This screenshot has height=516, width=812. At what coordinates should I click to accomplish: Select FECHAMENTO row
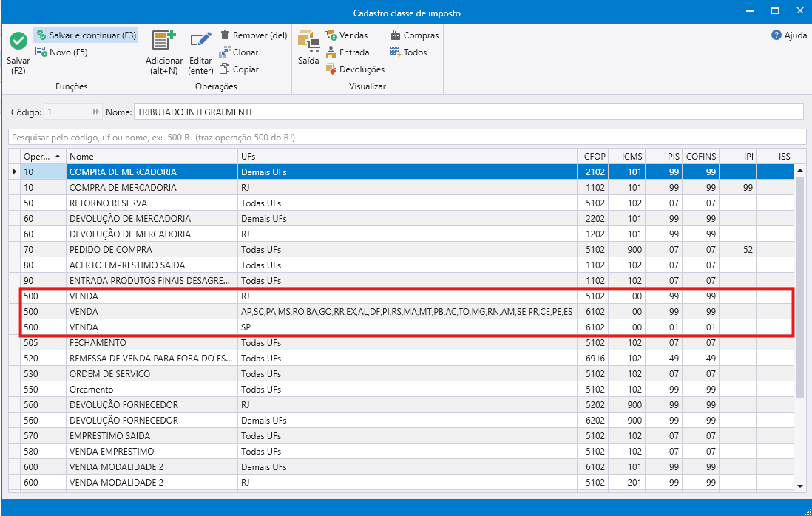[402, 342]
